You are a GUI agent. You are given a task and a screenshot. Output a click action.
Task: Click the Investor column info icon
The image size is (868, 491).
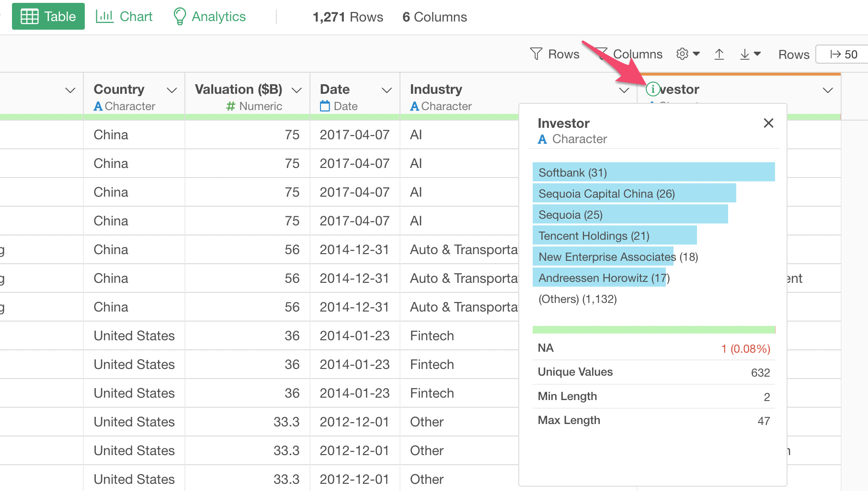(652, 89)
